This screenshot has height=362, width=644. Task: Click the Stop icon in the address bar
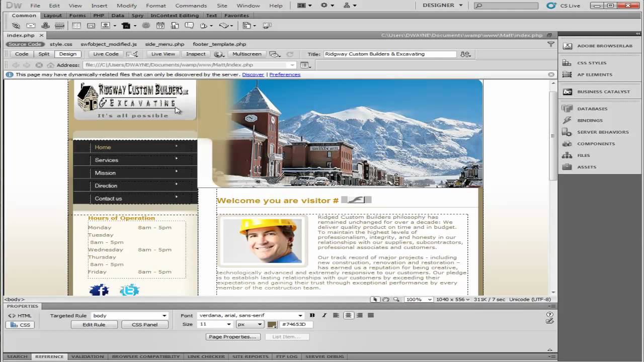tap(39, 65)
